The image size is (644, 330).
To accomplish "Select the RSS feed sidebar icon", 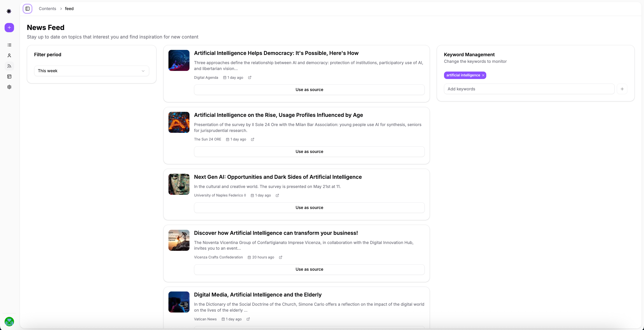I will [9, 66].
